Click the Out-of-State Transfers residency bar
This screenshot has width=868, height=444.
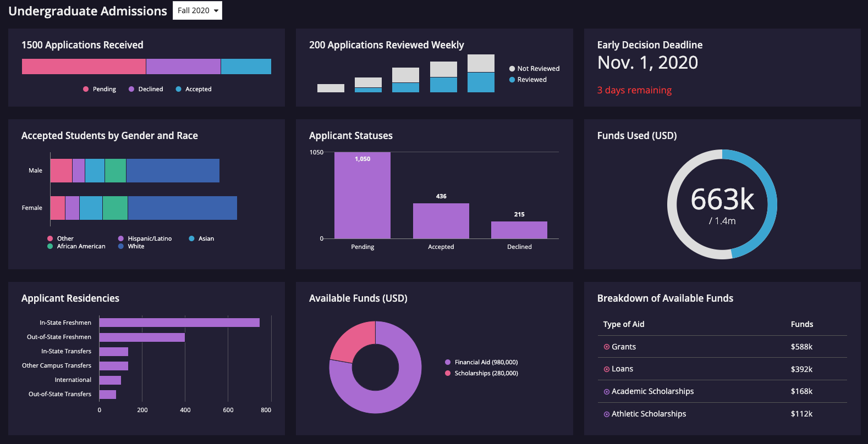108,394
